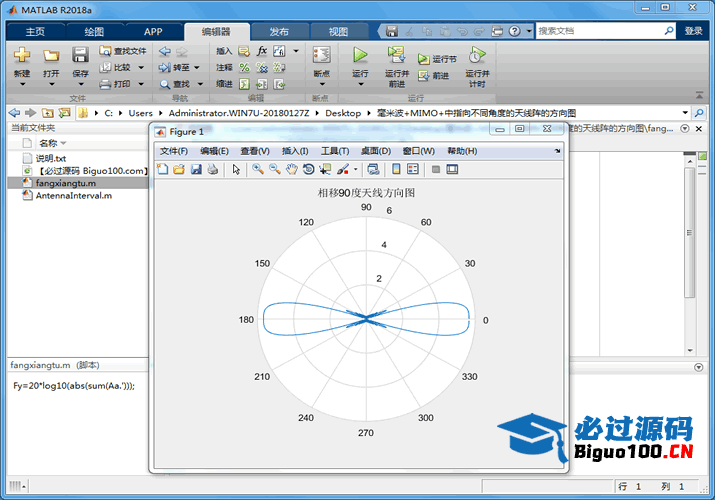715x500 pixels.
Task: Click the Breakpoints (断点) icon
Action: point(321,55)
